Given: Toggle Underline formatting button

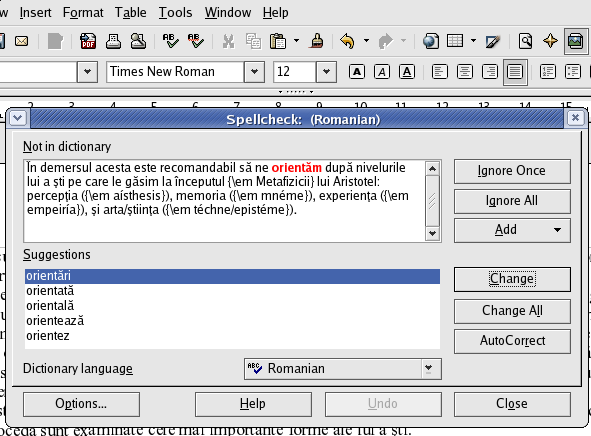Looking at the screenshot, I should click(x=407, y=72).
